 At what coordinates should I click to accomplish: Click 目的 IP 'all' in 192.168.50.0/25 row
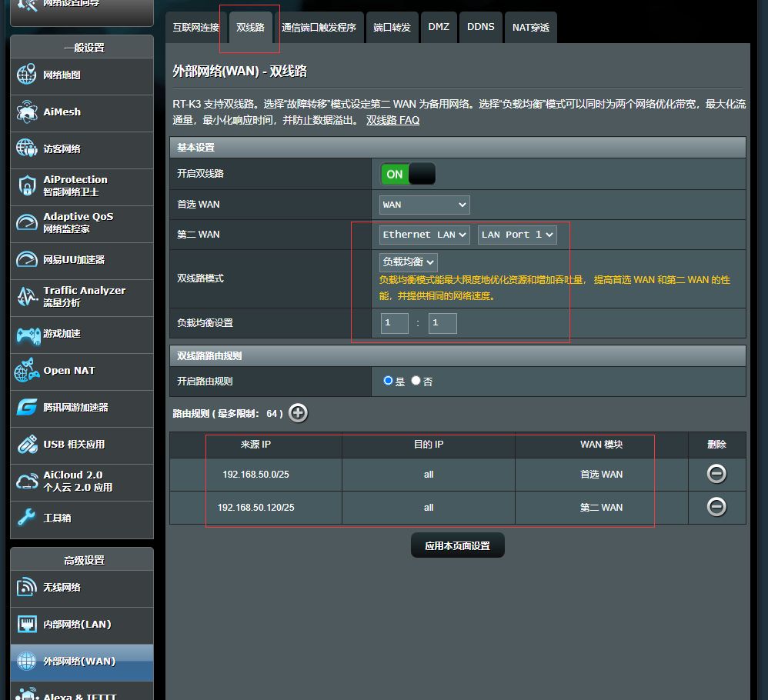click(x=429, y=475)
